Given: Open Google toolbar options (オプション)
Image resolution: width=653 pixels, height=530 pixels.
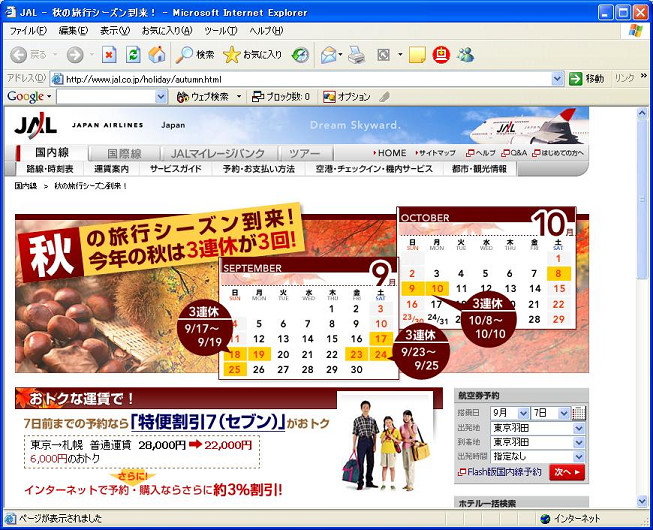Looking at the screenshot, I should pyautogui.click(x=346, y=97).
